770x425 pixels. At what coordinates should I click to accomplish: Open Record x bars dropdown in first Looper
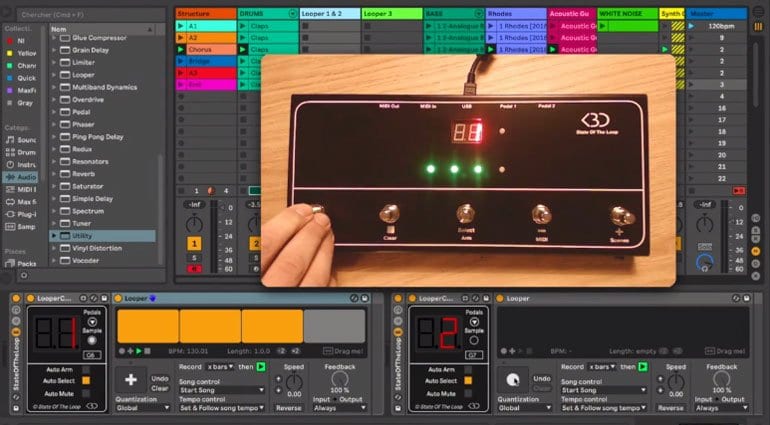(x=220, y=367)
